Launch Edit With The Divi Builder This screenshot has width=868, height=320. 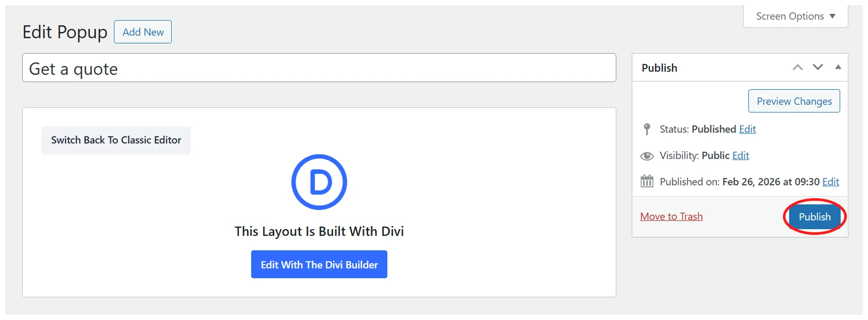pyautogui.click(x=319, y=265)
